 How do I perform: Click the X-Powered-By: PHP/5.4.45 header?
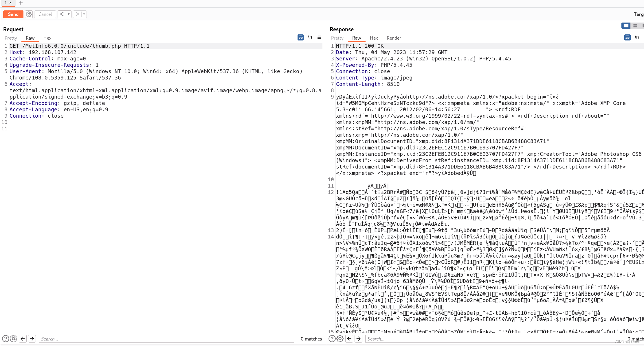click(x=374, y=65)
